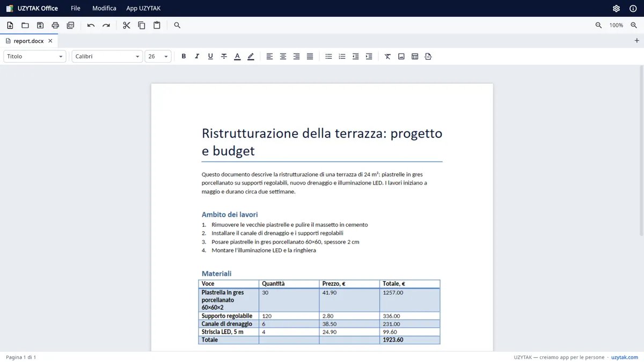Viewport: 644px width, 362px height.
Task: Insert an image
Action: coord(401,56)
